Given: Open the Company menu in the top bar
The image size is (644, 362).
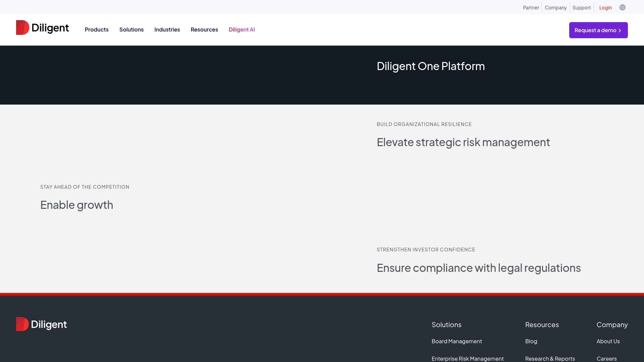Looking at the screenshot, I should tap(555, 7).
